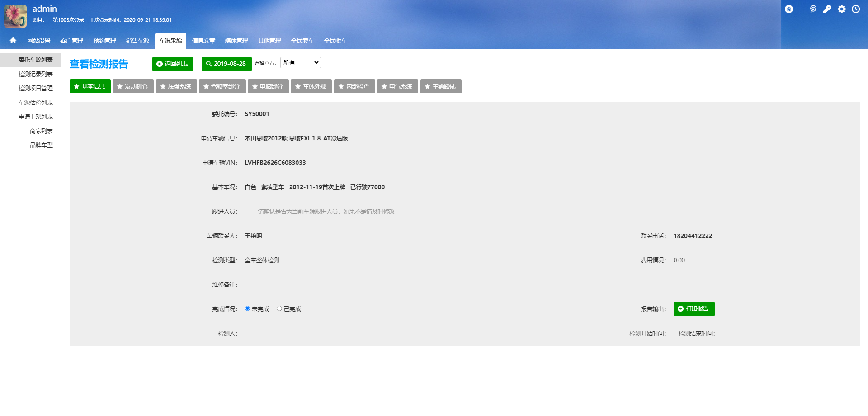Open the 车况采编 navigation tab
The width and height of the screenshot is (868, 416).
(170, 41)
